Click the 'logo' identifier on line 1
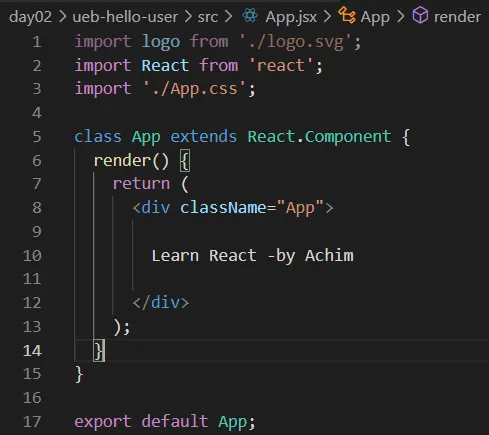This screenshot has width=489, height=435. [161, 42]
